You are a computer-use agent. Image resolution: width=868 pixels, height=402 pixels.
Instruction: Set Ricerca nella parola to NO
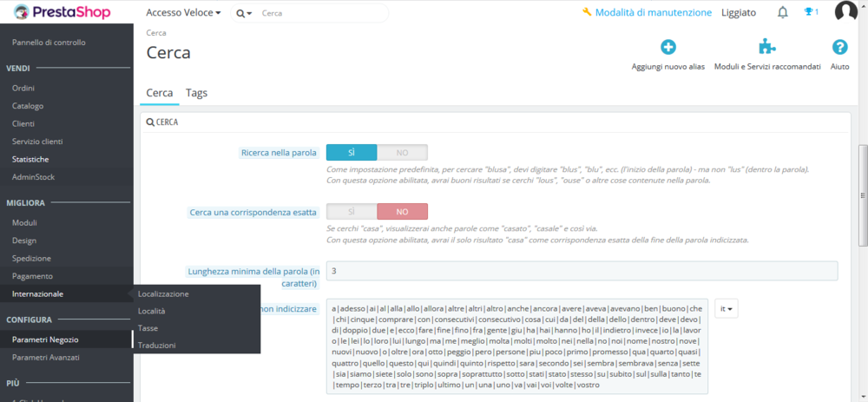[x=403, y=152]
